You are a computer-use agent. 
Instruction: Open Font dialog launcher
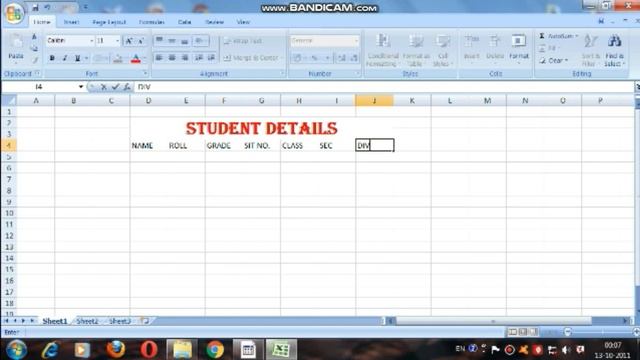tap(145, 73)
